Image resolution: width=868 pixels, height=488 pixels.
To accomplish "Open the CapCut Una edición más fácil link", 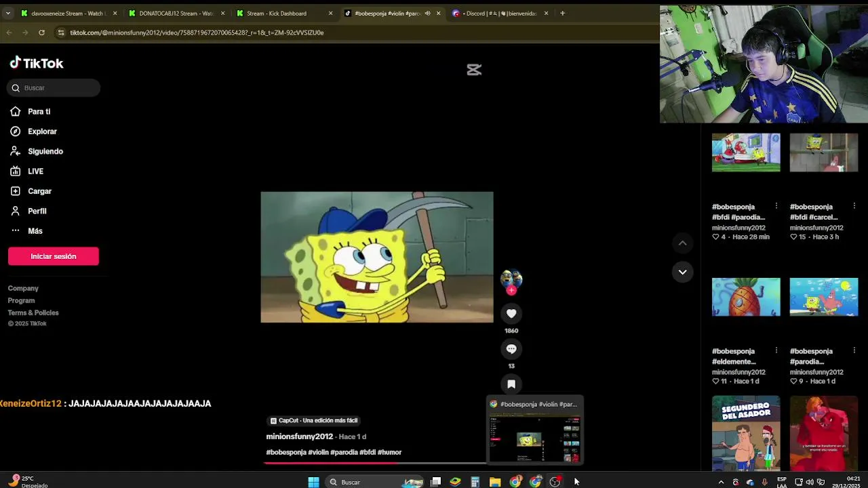I will click(x=313, y=420).
